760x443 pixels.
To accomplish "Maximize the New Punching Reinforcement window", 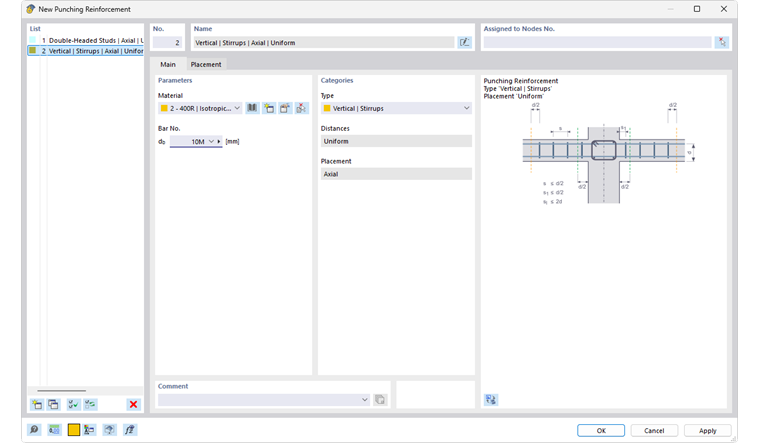I will pyautogui.click(x=697, y=9).
